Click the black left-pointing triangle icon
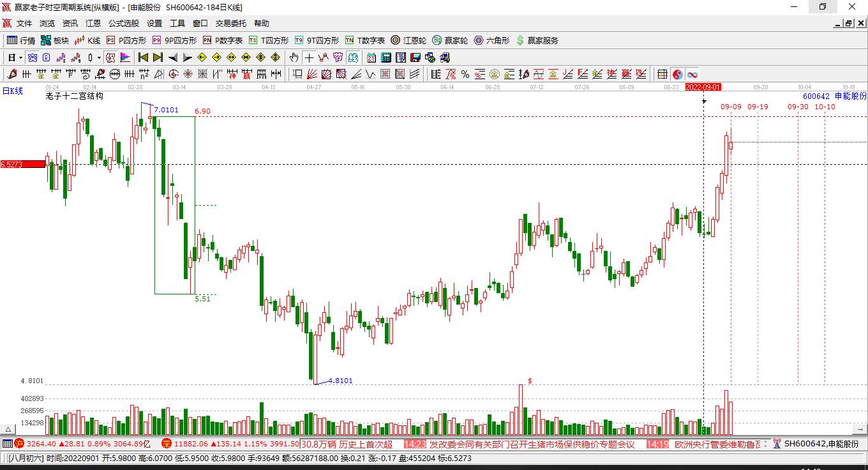 click(x=172, y=57)
